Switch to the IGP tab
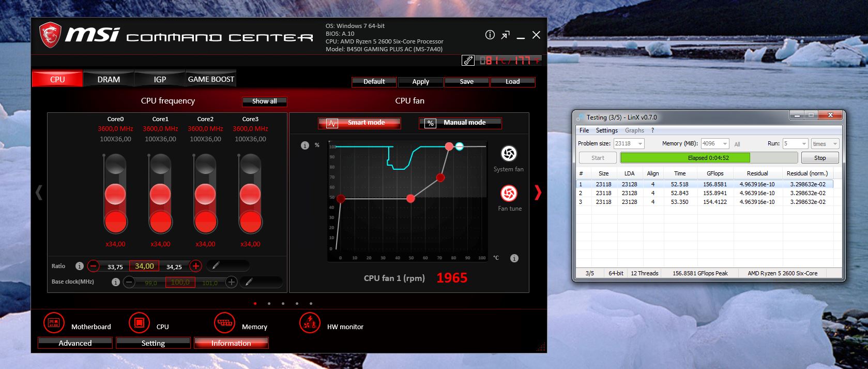 click(160, 79)
